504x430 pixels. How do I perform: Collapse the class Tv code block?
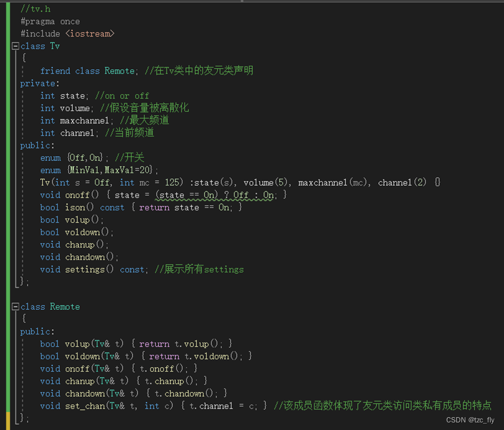click(15, 46)
